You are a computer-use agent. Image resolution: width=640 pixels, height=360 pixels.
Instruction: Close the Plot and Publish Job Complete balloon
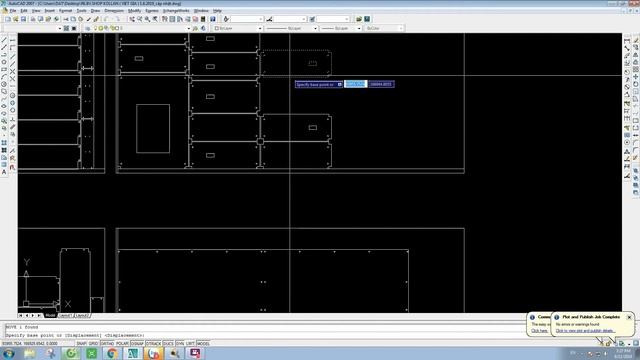click(x=629, y=317)
